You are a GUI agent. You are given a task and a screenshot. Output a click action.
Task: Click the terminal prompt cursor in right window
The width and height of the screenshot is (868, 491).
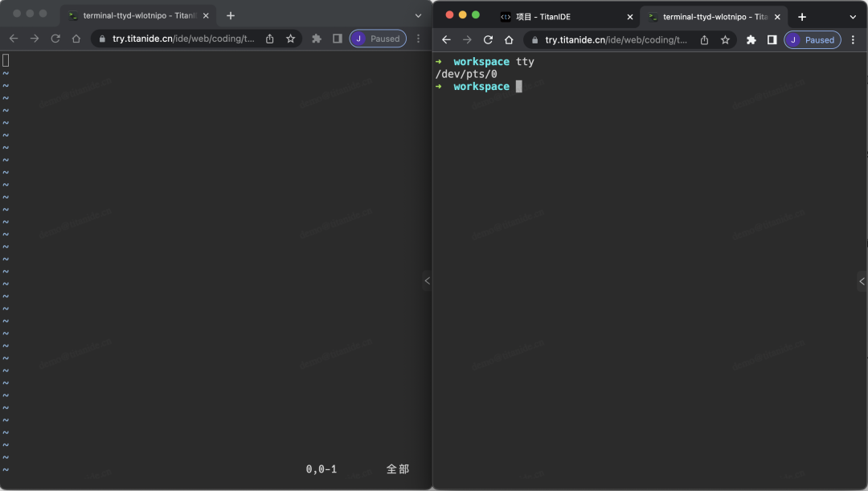[x=518, y=86]
